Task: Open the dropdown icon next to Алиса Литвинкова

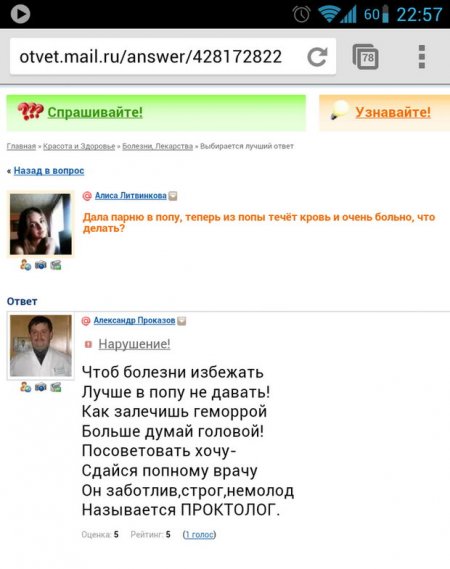Action: [x=173, y=196]
